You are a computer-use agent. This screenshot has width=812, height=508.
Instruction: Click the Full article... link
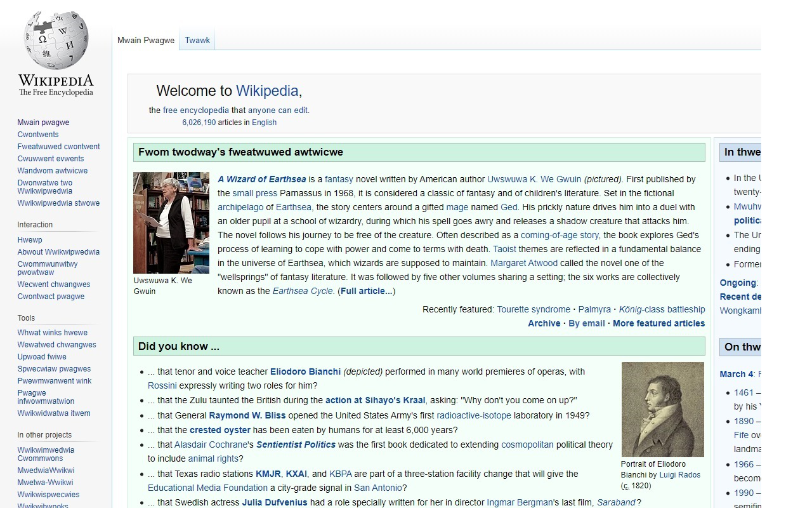367,291
